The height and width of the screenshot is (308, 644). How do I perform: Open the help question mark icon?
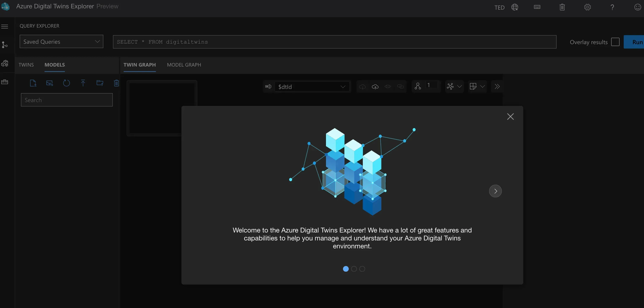[612, 7]
